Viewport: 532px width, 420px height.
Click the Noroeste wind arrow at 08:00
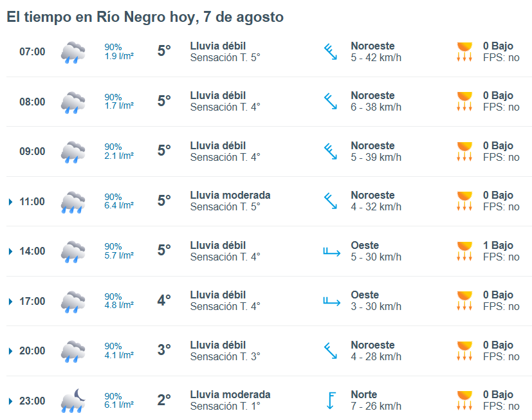[331, 102]
